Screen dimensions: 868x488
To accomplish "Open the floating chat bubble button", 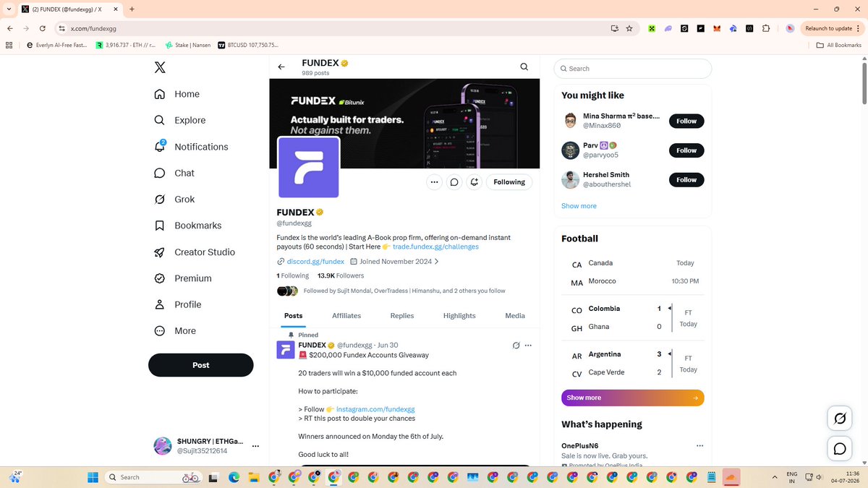I will 840,449.
